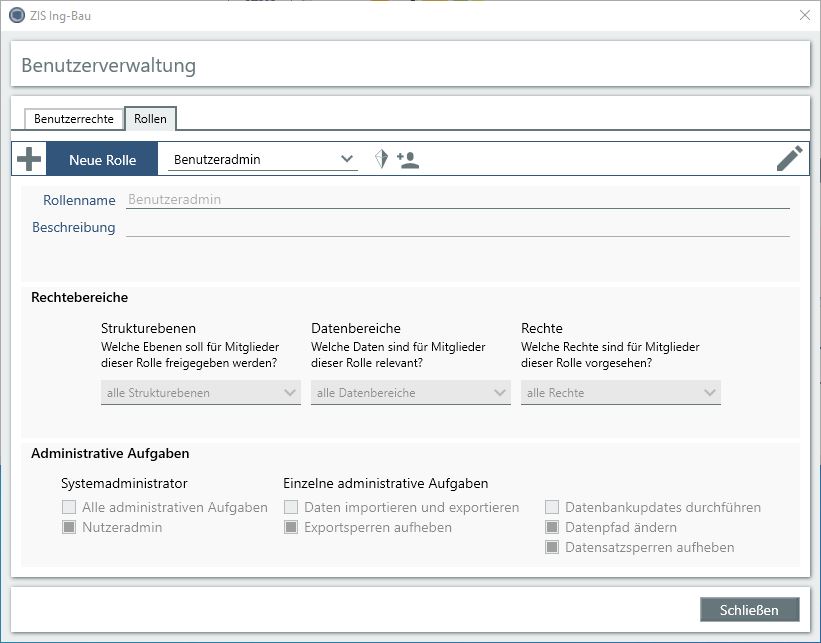The height and width of the screenshot is (643, 821).
Task: Click the ZIS Ing-Bau app icon
Action: (x=16, y=16)
